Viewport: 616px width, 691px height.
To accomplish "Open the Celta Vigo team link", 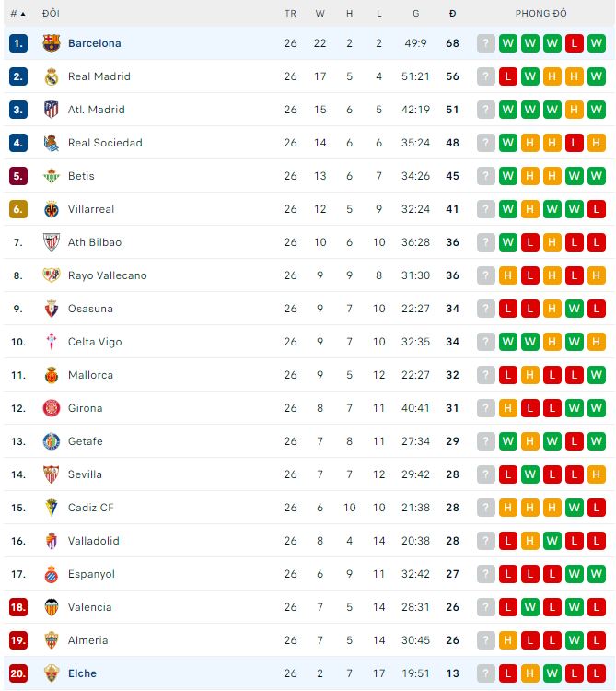I will 96,342.
